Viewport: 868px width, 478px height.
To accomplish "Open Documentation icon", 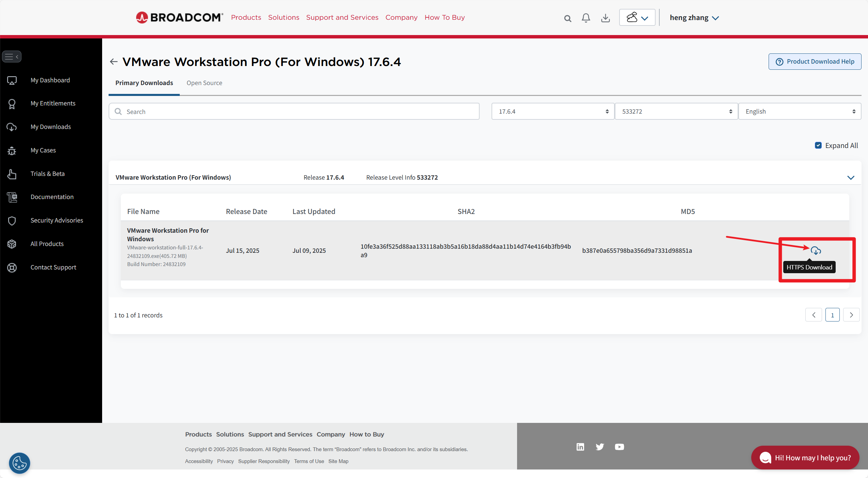I will [12, 197].
